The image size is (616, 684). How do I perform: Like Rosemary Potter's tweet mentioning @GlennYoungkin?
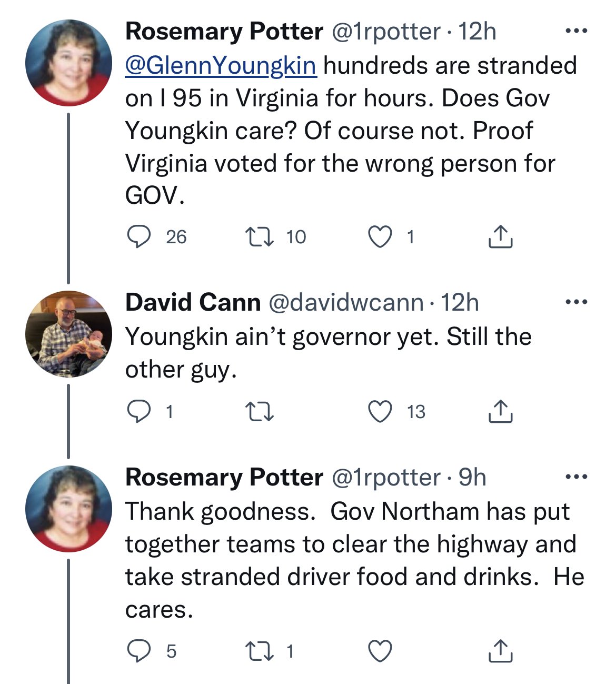pyautogui.click(x=380, y=237)
